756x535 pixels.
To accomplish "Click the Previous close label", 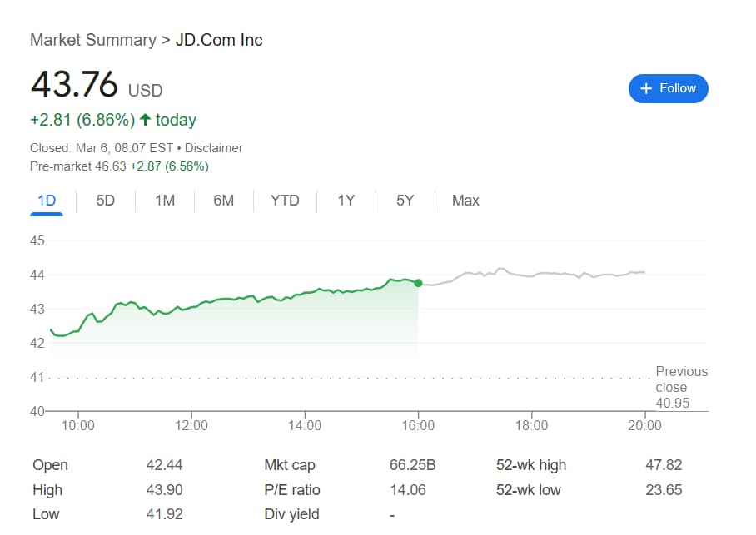I will (x=681, y=379).
